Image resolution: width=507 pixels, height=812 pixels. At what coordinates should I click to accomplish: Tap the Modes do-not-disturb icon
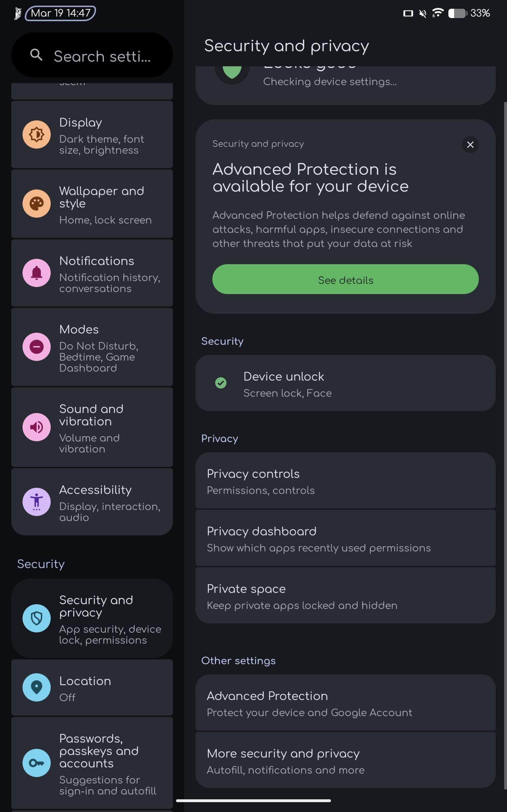[36, 347]
